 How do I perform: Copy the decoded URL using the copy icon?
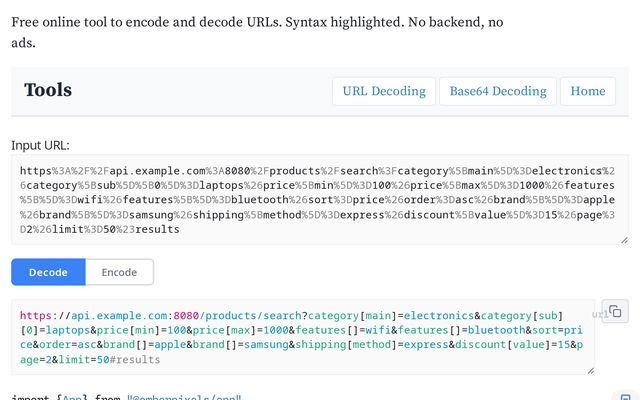pyautogui.click(x=616, y=310)
